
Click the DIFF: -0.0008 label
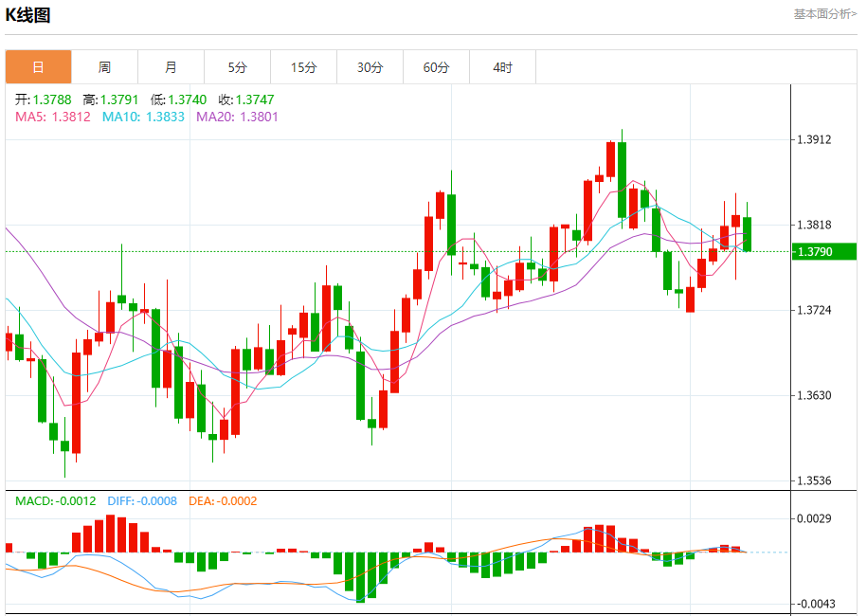point(142,501)
